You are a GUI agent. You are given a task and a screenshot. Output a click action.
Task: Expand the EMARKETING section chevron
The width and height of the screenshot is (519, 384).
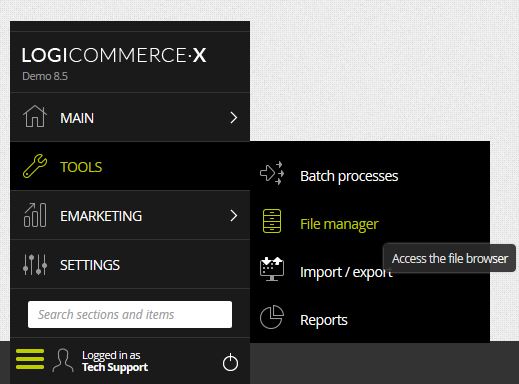pyautogui.click(x=234, y=215)
